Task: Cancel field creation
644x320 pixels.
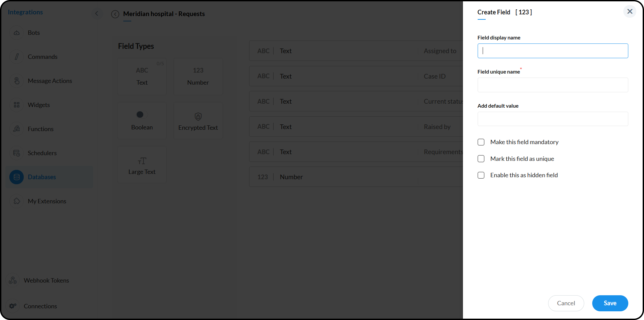Action: [566, 303]
